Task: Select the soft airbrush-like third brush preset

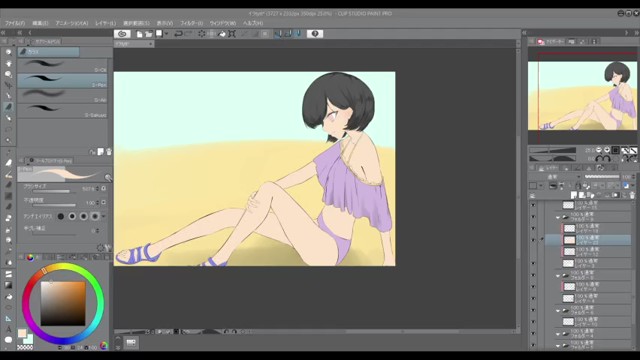Action: tap(62, 96)
